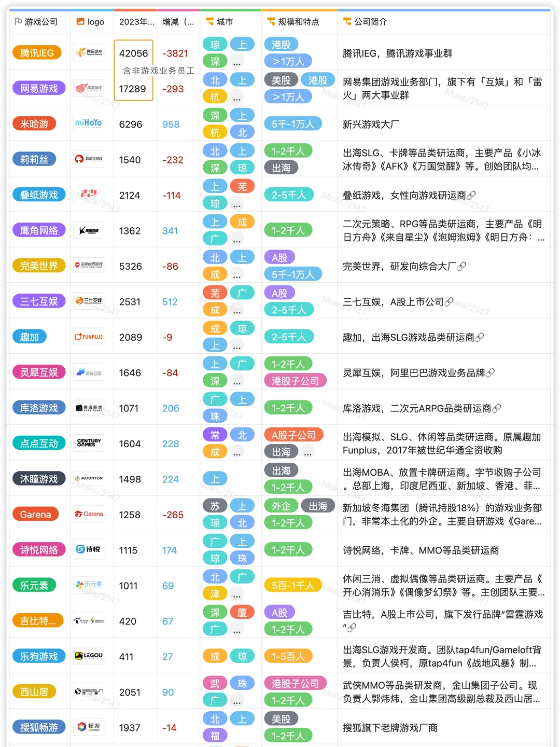Open the Century Games logo image
560x747 pixels.
(89, 443)
